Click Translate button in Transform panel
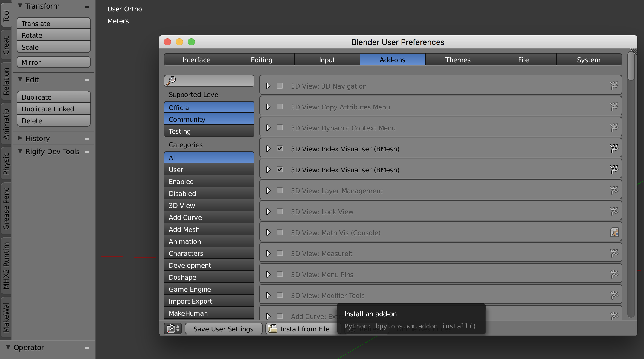Viewport: 644px width, 359px height. pos(54,23)
